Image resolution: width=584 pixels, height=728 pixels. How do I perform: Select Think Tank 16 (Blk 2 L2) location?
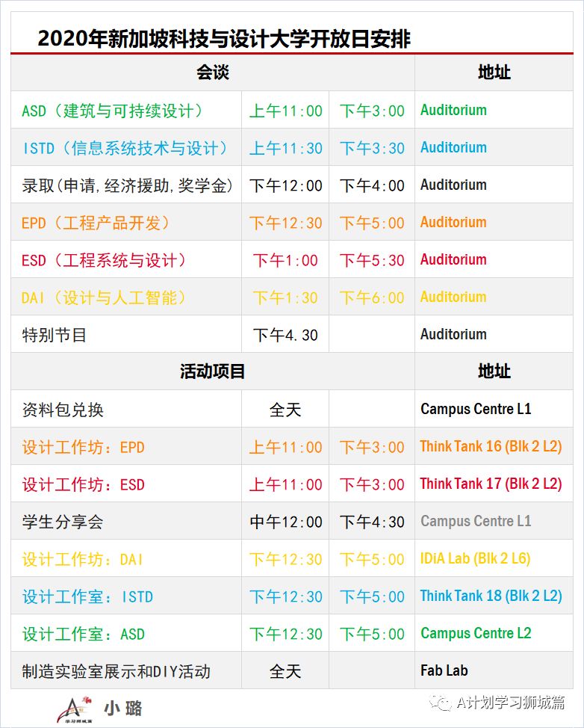click(x=491, y=446)
